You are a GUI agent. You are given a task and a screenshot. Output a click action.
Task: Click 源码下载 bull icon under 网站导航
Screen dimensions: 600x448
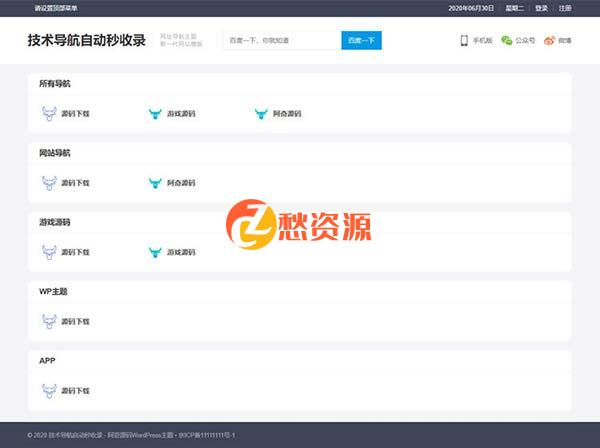click(49, 183)
